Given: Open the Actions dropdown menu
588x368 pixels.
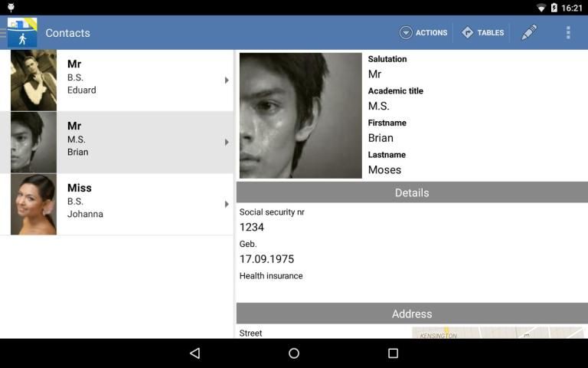Looking at the screenshot, I should [x=423, y=33].
